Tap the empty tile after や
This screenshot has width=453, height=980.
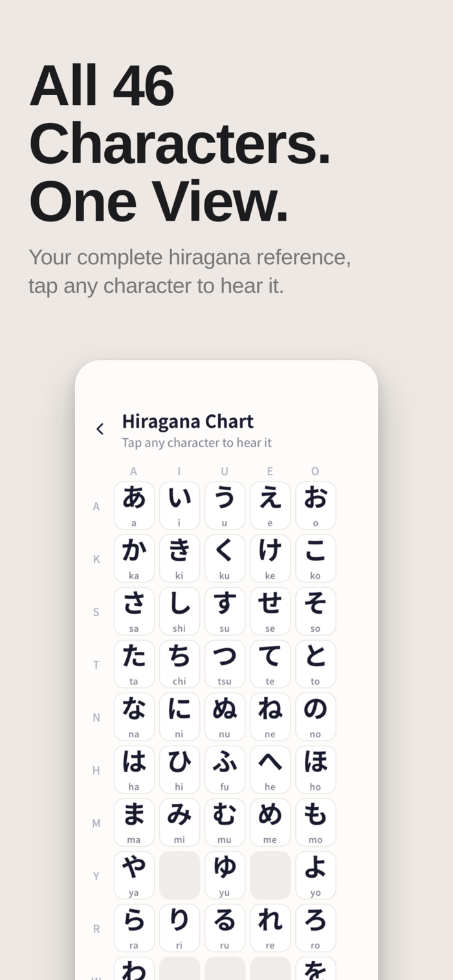(x=179, y=875)
